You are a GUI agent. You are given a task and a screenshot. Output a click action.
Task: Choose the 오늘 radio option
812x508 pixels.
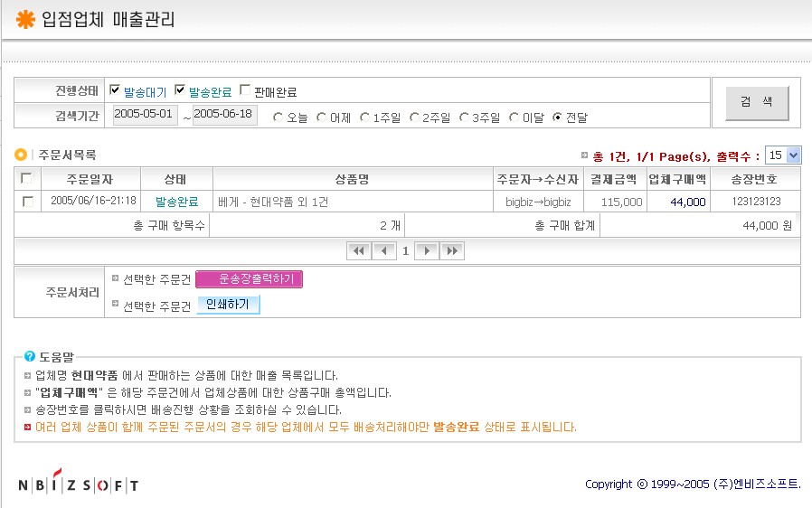coord(278,117)
